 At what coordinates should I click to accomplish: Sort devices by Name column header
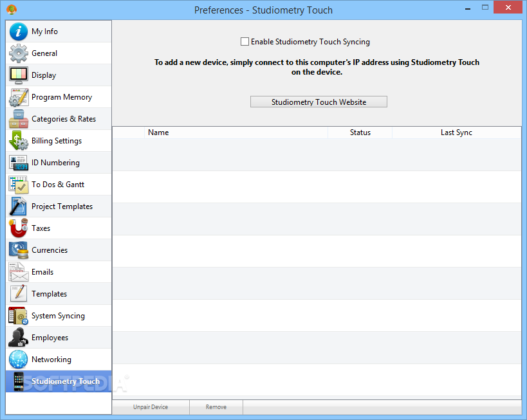(x=236, y=132)
